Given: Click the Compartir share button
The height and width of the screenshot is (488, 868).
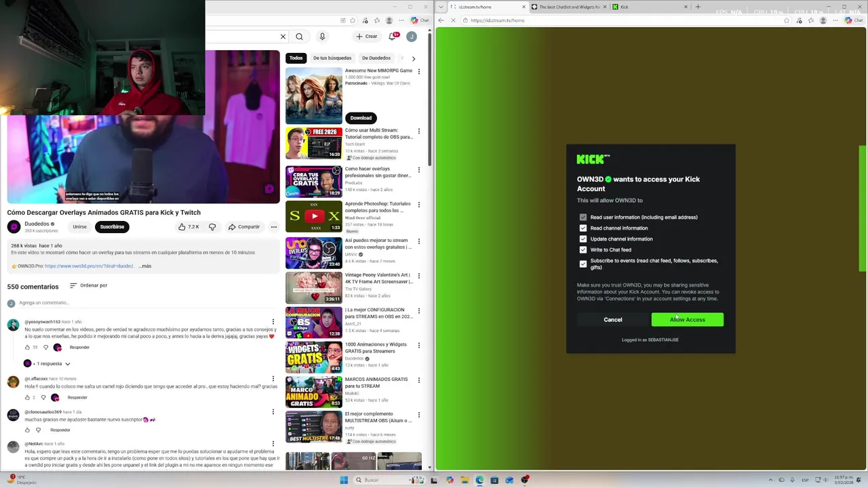Looking at the screenshot, I should pos(244,227).
